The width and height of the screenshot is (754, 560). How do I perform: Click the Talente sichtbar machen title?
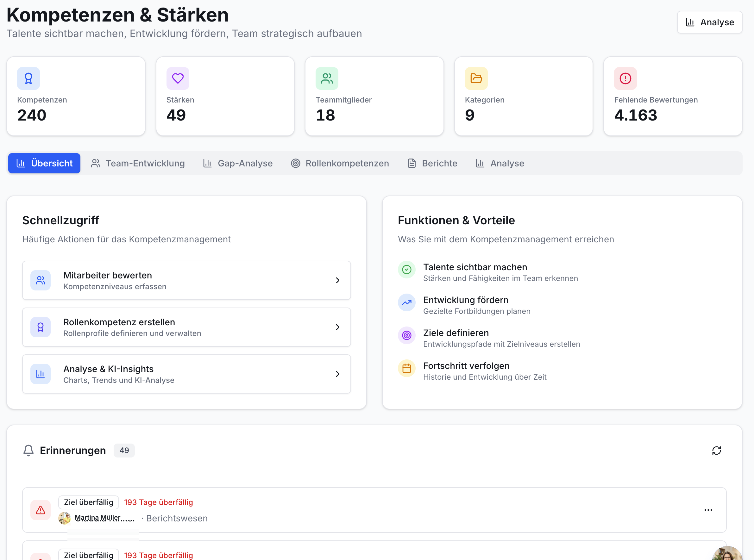pos(475,267)
